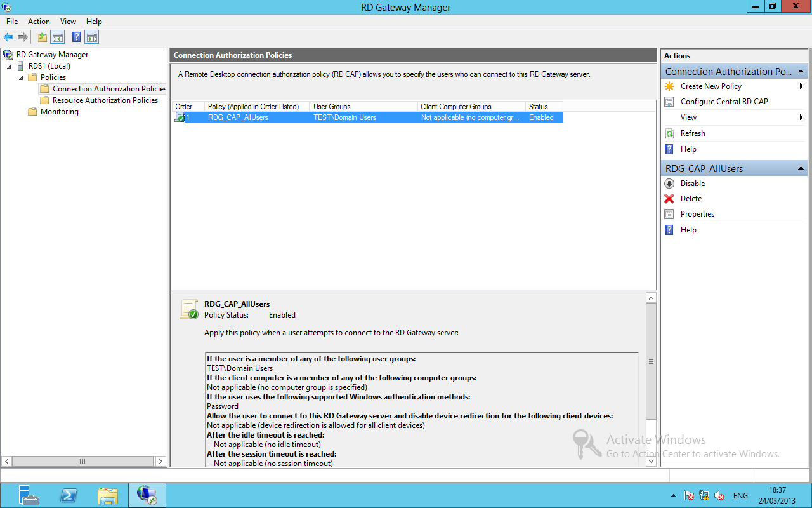This screenshot has width=812, height=508.
Task: Click tree pane scroll right arrow
Action: point(161,462)
